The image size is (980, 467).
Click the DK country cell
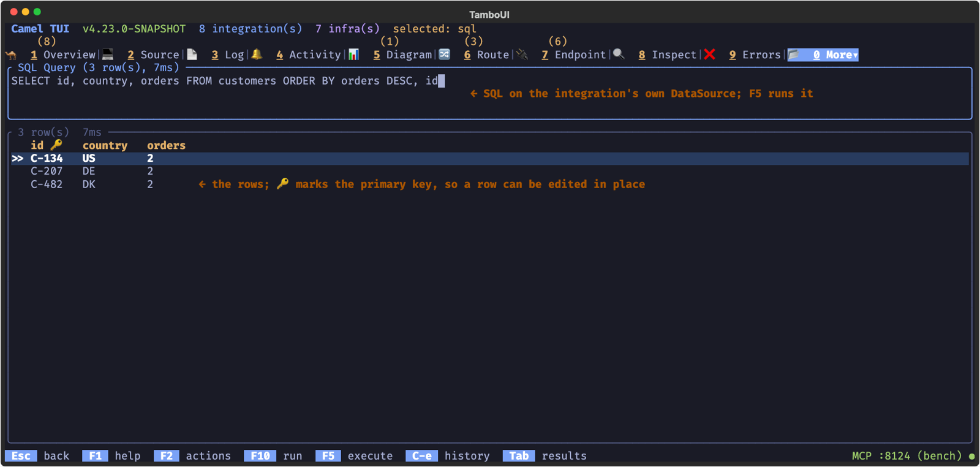click(89, 184)
